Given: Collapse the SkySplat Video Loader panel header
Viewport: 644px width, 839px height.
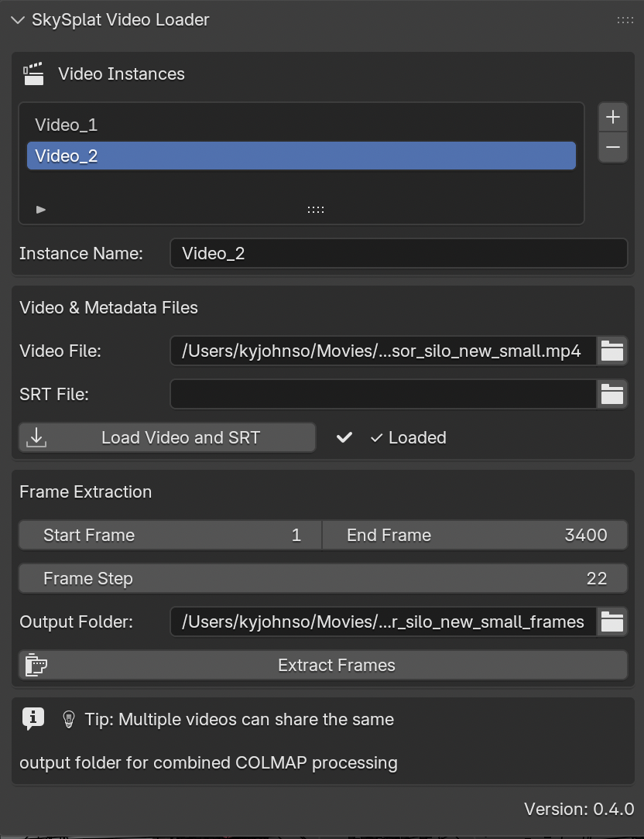Looking at the screenshot, I should tap(17, 20).
